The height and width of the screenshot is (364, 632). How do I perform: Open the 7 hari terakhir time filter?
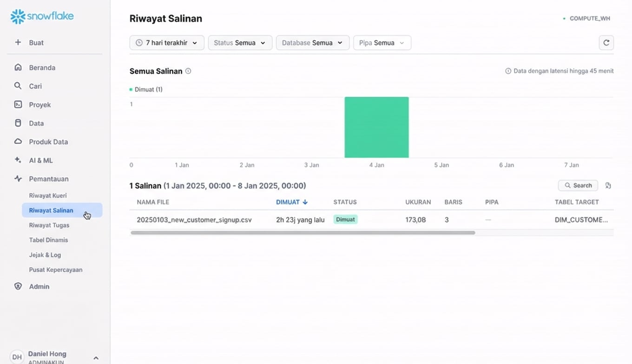tap(166, 42)
